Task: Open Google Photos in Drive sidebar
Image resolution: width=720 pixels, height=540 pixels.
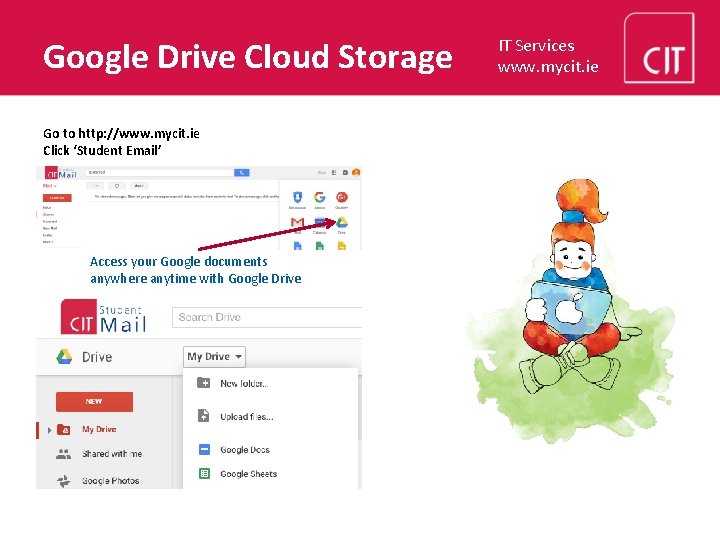Action: point(111,481)
